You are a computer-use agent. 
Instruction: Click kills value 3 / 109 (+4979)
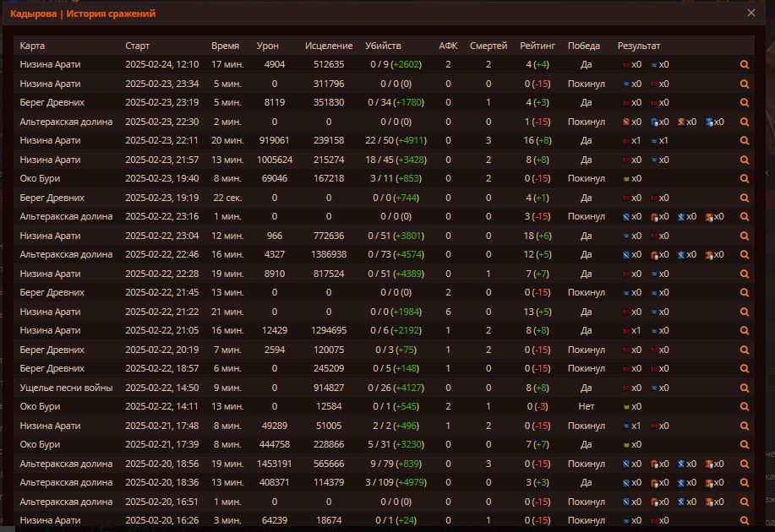[396, 483]
